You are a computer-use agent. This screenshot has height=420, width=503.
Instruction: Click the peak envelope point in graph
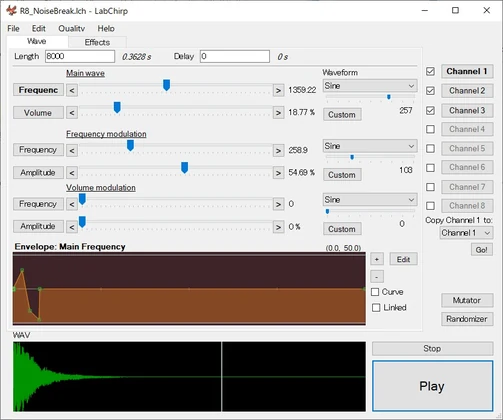pos(22,270)
